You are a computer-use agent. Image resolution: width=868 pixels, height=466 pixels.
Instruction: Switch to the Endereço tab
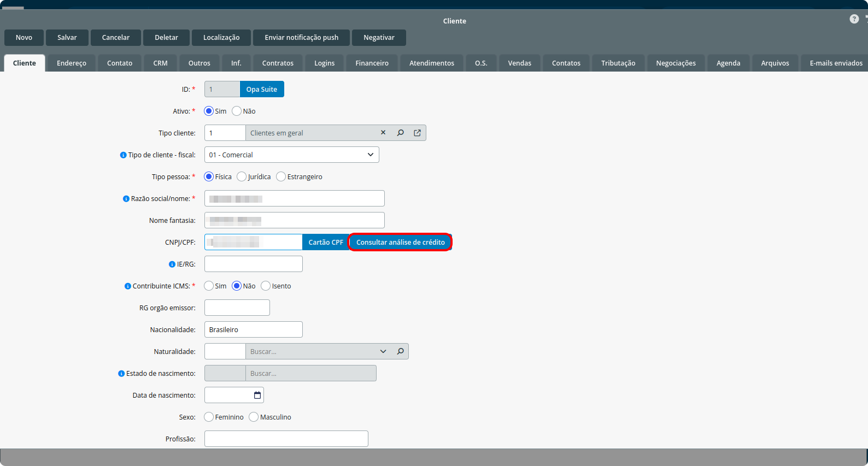(x=72, y=63)
